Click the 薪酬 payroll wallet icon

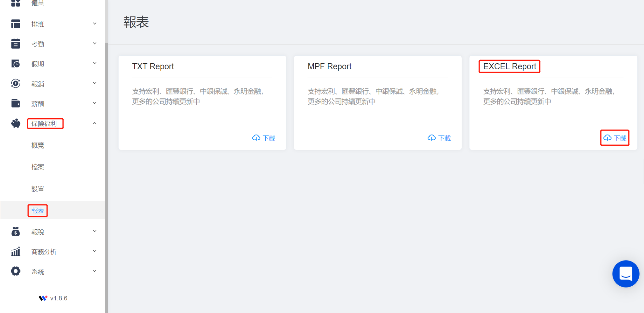(15, 103)
